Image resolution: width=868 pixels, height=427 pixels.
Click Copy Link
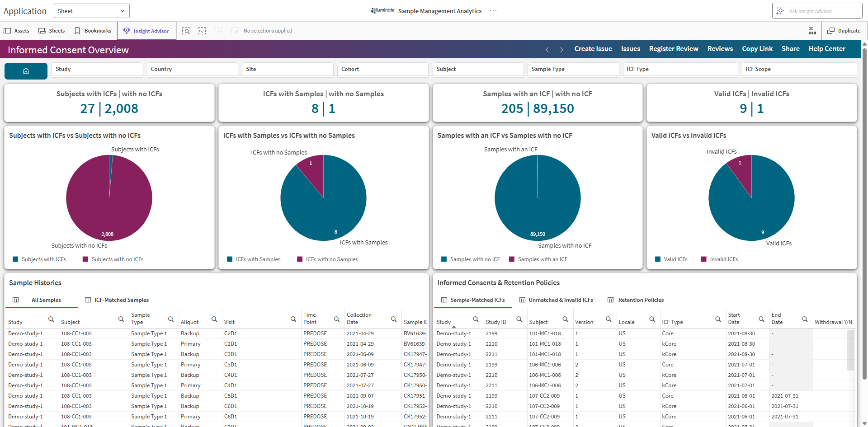click(757, 49)
